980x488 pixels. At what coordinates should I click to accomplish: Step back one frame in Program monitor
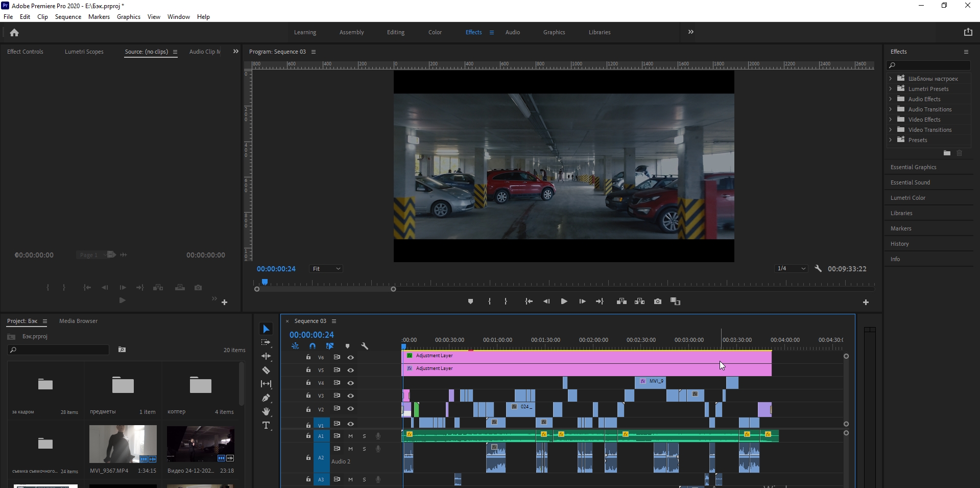click(546, 301)
